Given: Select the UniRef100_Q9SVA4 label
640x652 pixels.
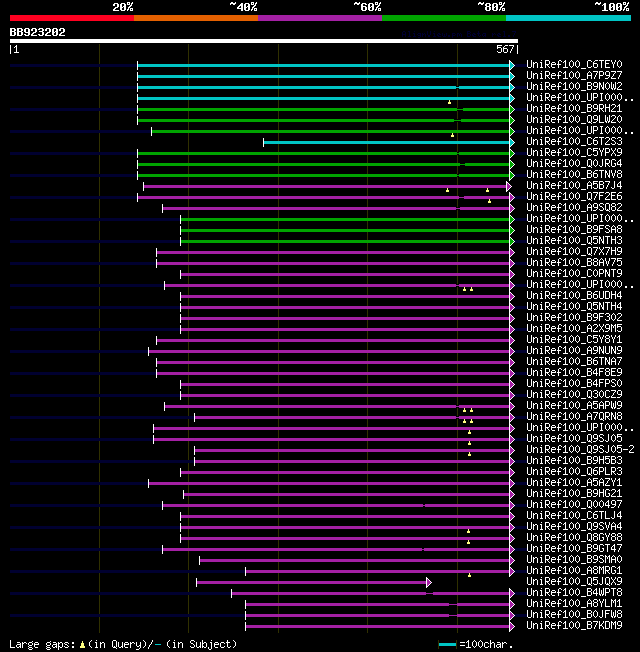Looking at the screenshot, I should pyautogui.click(x=574, y=527).
